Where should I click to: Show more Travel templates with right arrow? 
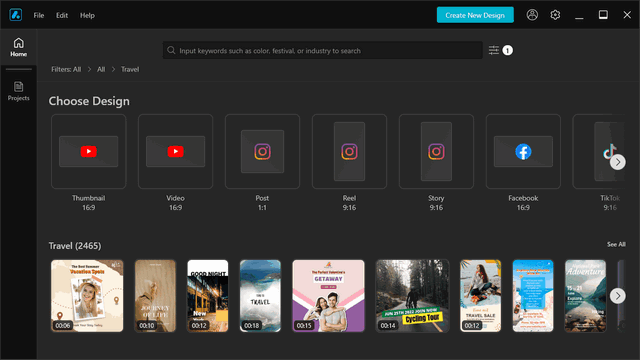pyautogui.click(x=618, y=296)
